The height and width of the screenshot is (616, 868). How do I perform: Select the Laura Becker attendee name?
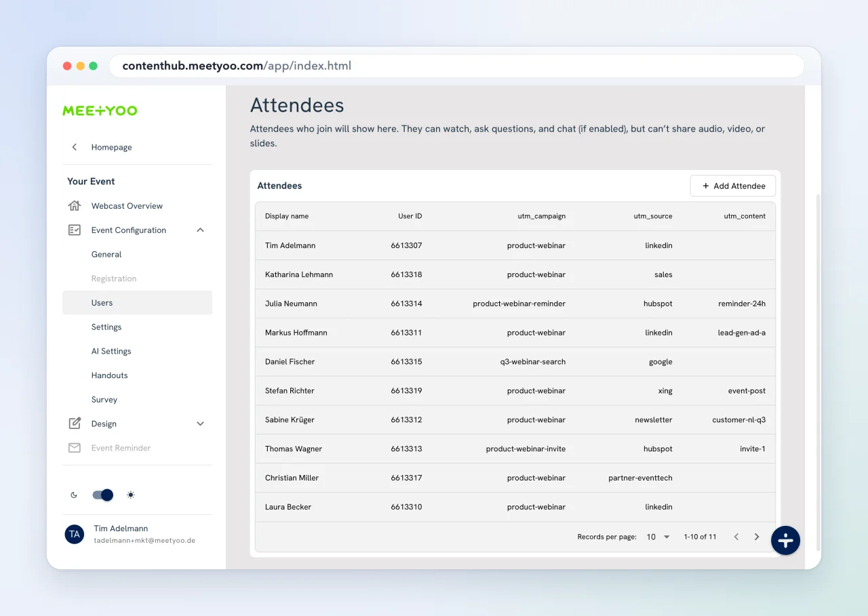point(288,507)
